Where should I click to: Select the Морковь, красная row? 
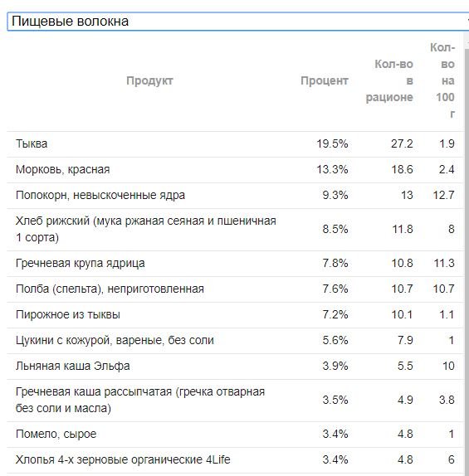[235, 170]
